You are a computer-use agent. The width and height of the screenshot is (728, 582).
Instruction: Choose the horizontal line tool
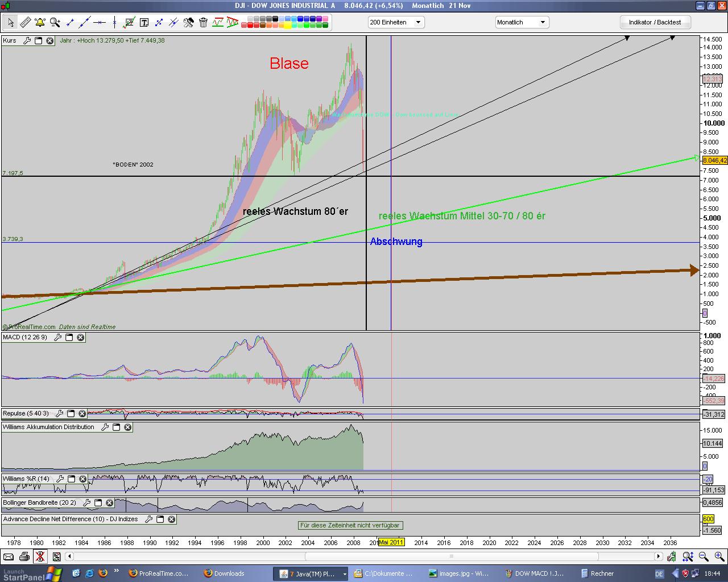point(100,22)
